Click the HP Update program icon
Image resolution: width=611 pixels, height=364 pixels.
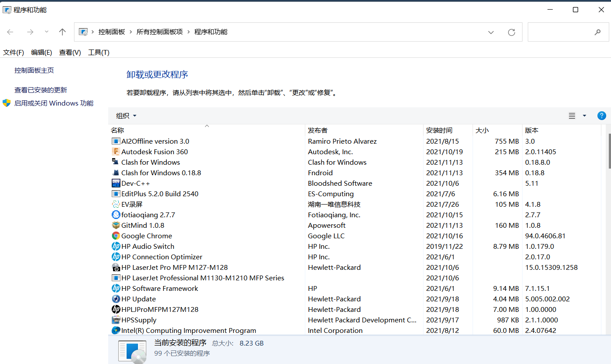[x=116, y=299]
